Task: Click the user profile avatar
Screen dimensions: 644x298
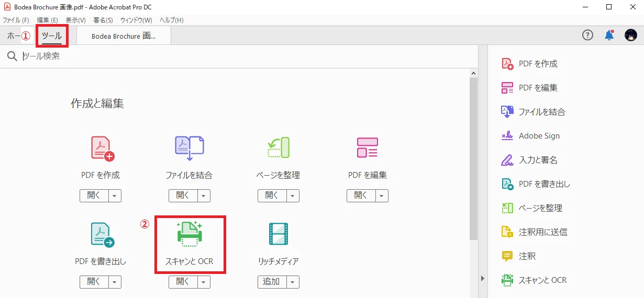Action: coord(631,35)
